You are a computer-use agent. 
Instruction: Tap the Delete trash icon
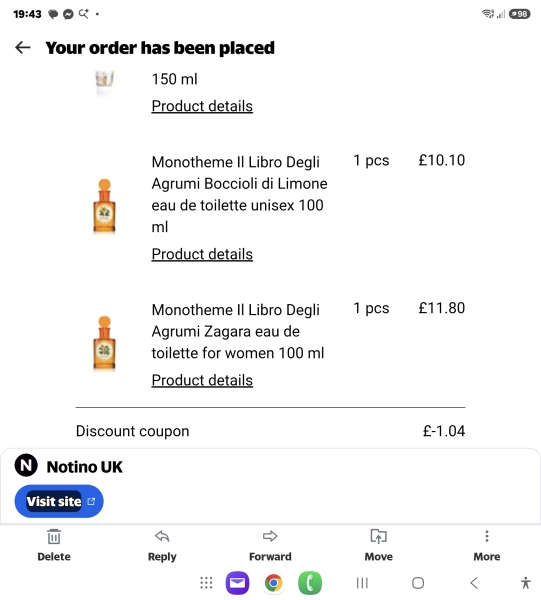[x=54, y=537]
